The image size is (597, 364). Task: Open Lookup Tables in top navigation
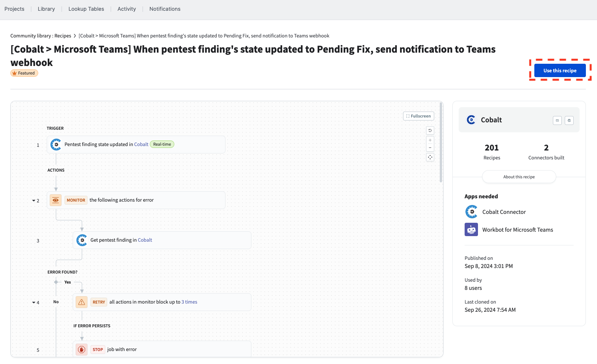click(86, 9)
